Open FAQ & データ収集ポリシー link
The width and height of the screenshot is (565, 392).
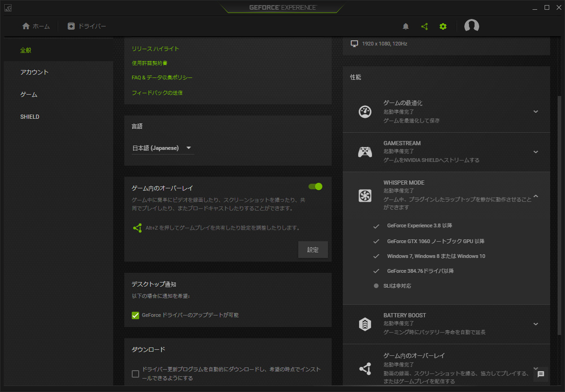162,78
